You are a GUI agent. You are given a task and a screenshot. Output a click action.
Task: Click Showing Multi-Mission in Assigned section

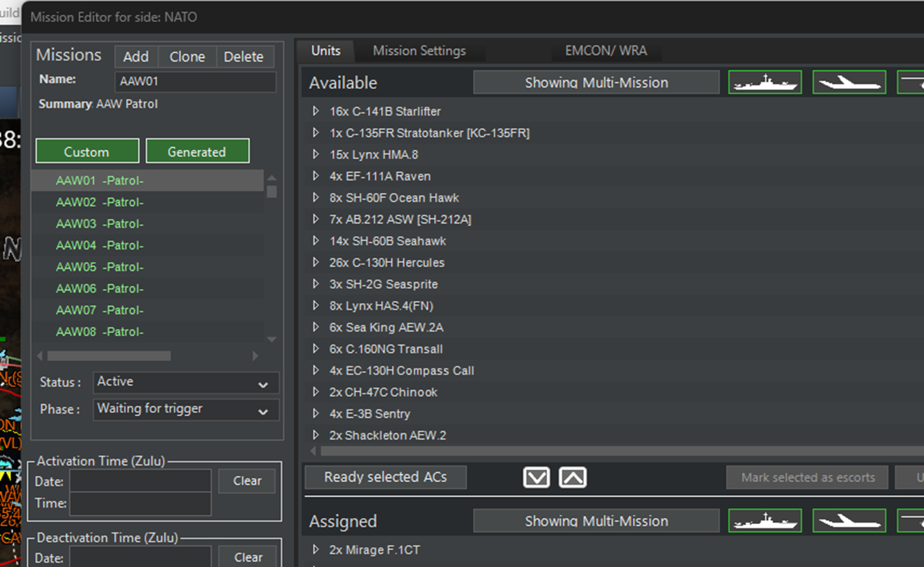point(596,521)
